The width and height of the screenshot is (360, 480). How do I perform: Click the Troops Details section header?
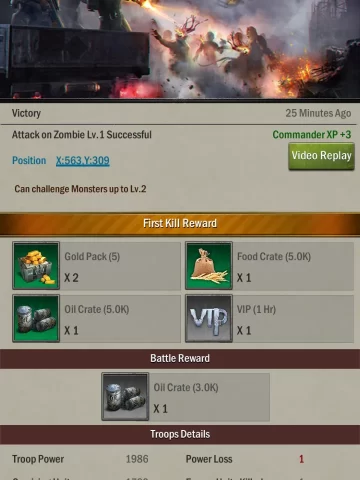click(x=180, y=434)
